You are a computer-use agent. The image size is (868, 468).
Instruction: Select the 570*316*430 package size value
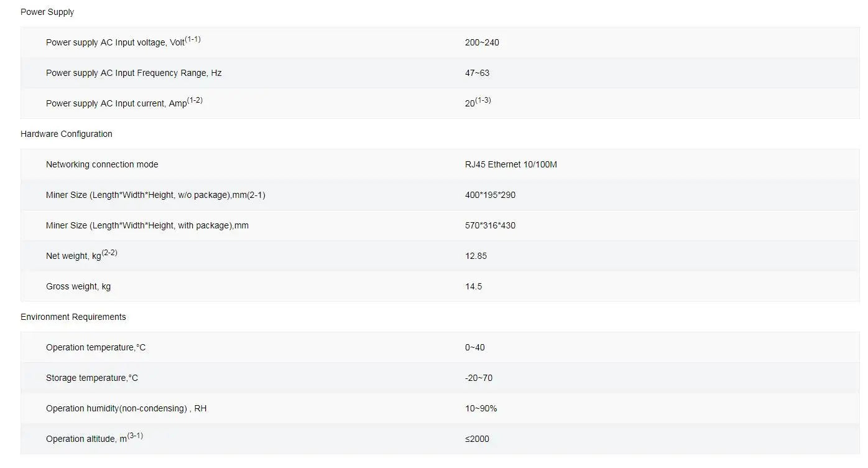point(490,225)
